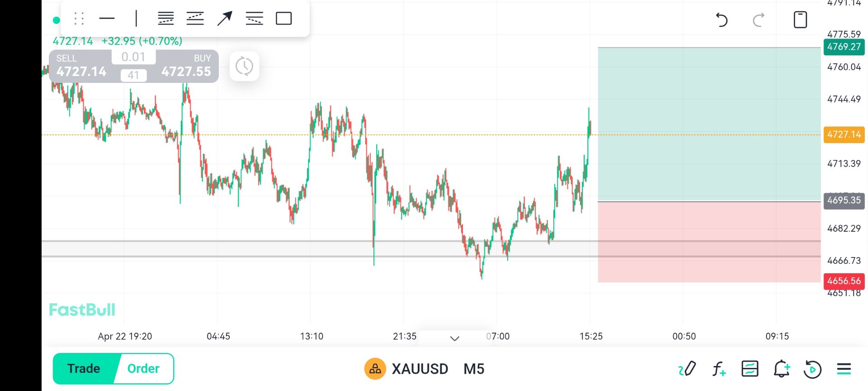Expand the chevron below the chart
The width and height of the screenshot is (868, 391).
[x=455, y=338]
